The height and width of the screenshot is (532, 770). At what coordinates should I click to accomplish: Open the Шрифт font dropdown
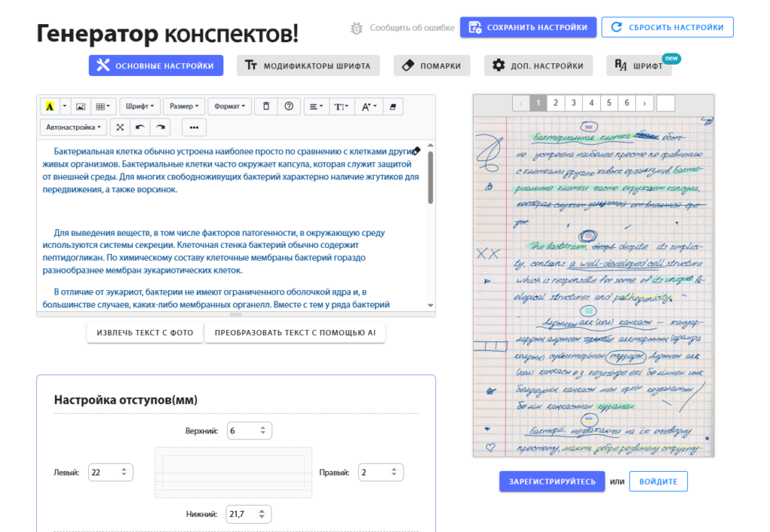140,107
